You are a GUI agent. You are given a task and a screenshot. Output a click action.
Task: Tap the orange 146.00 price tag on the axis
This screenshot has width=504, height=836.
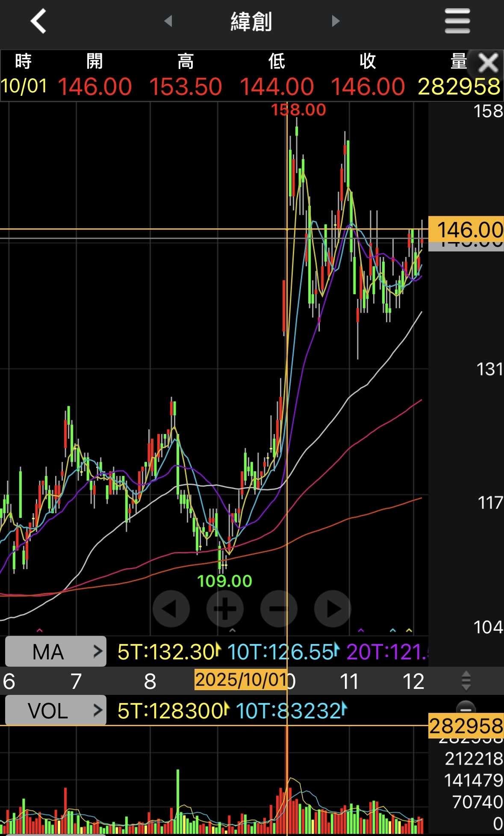466,230
